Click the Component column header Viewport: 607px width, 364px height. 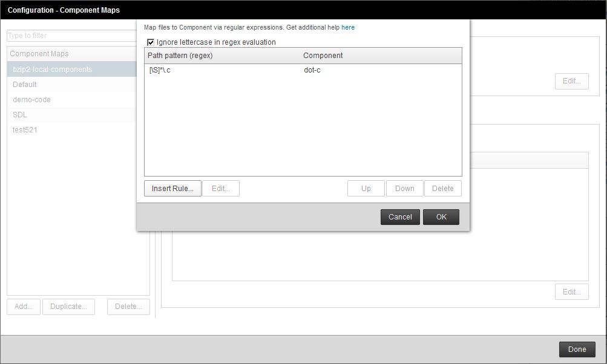pyautogui.click(x=382, y=56)
